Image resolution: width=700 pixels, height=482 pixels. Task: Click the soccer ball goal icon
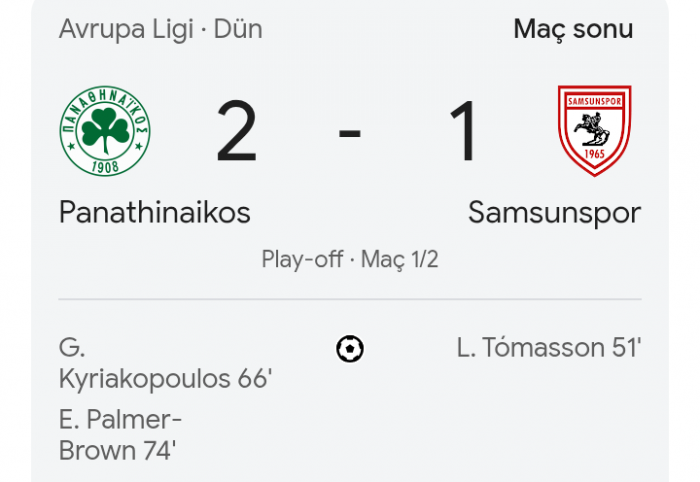pos(350,349)
